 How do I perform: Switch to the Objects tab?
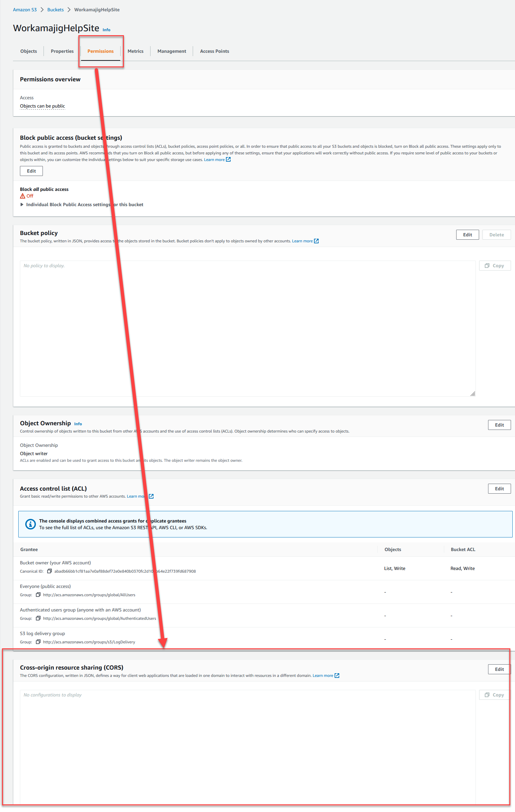click(x=29, y=51)
